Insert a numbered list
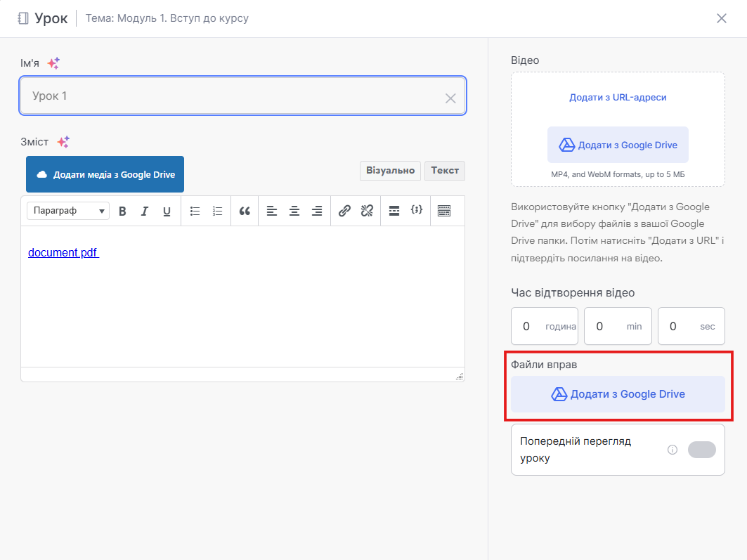The height and width of the screenshot is (560, 747). [217, 211]
